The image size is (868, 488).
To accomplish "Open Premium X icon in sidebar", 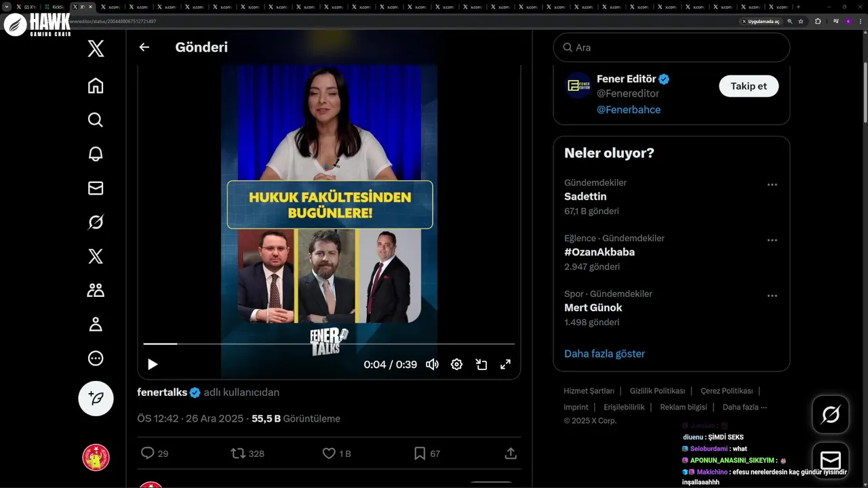I will coord(96,256).
